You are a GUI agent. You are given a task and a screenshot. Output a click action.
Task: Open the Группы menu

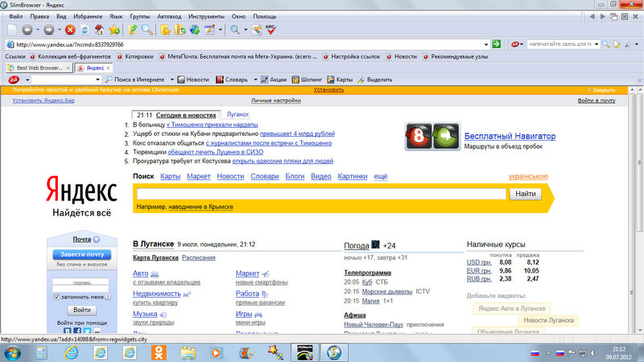pyautogui.click(x=139, y=16)
